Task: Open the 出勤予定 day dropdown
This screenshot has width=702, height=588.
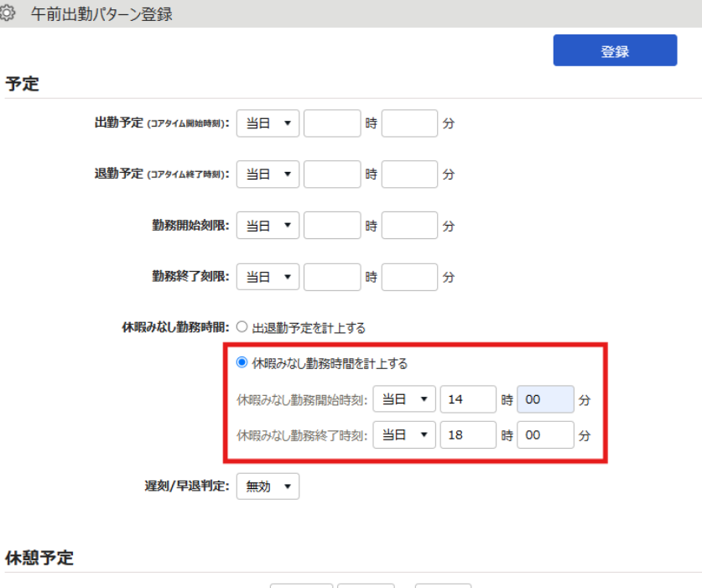Action: (x=268, y=123)
